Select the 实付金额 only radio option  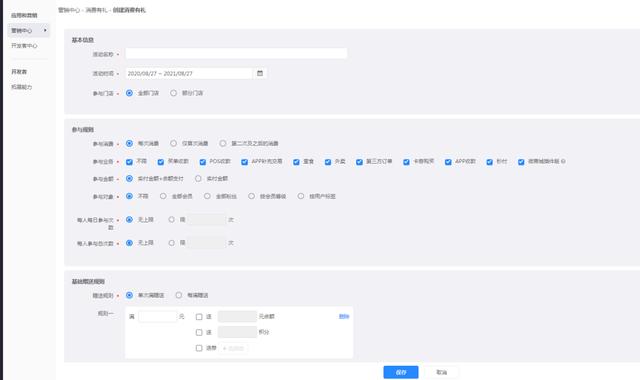click(198, 178)
